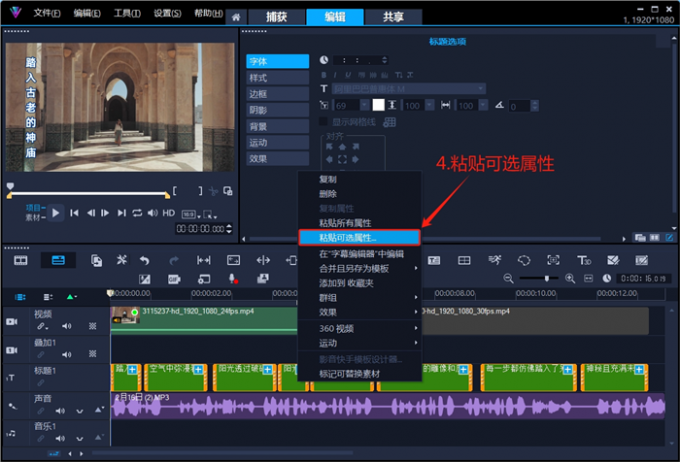The height and width of the screenshot is (462, 680).
Task: Jump to start of project
Action: coord(75,213)
